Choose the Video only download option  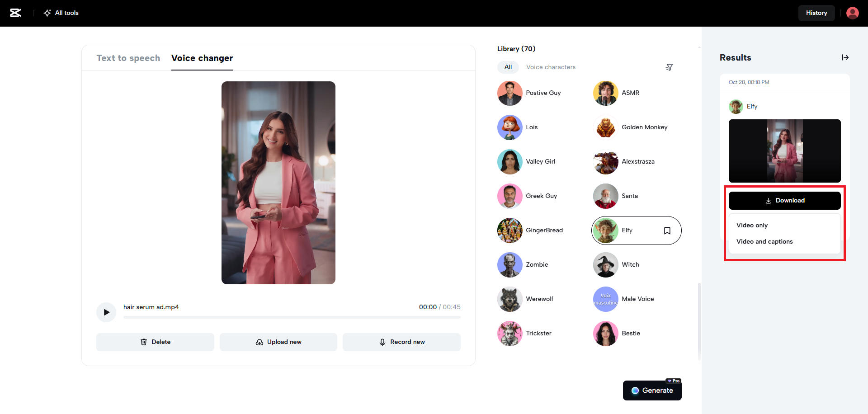752,225
